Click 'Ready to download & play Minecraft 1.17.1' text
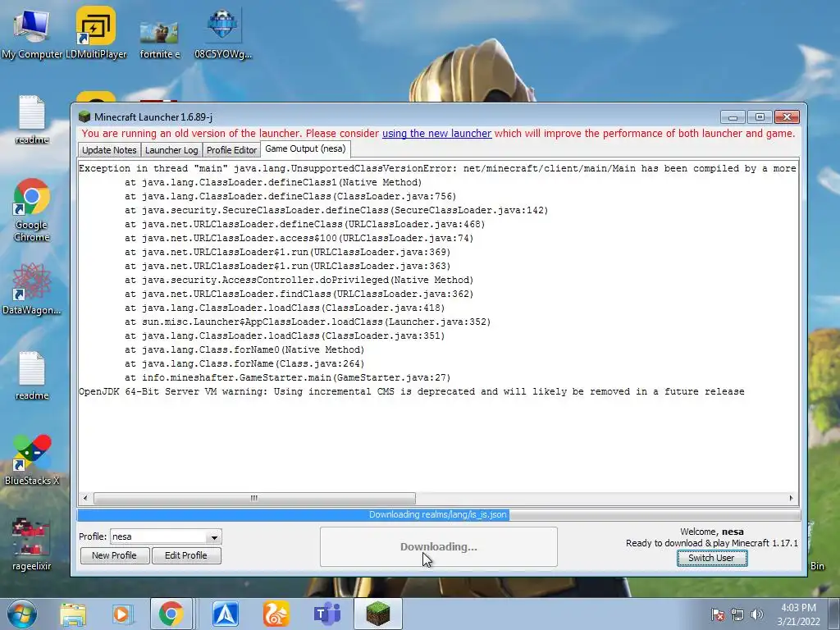This screenshot has width=840, height=630. (712, 543)
